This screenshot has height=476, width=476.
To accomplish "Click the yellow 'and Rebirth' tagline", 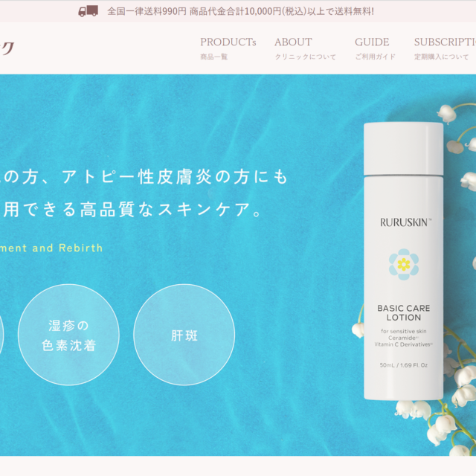I will (68, 248).
